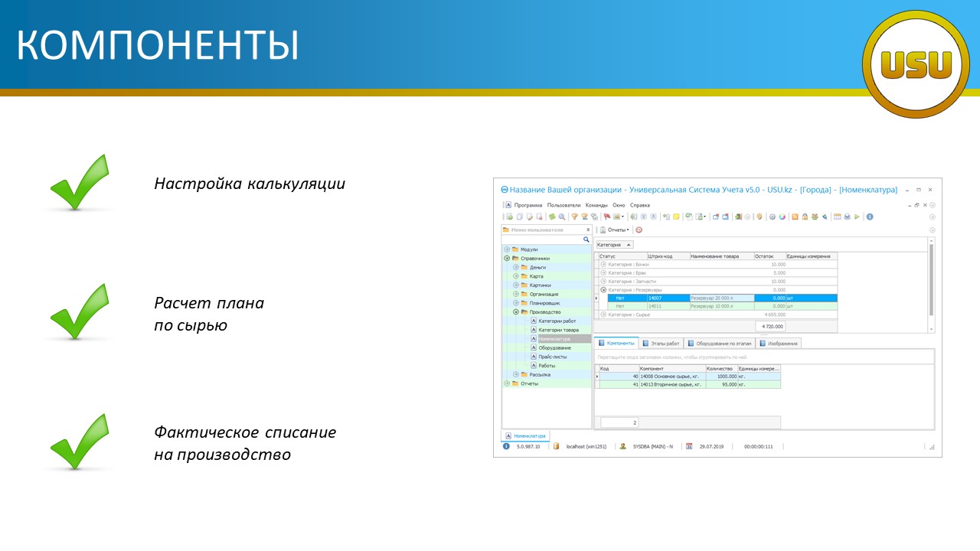Click the color wheel toolbar icon
The width and height of the screenshot is (980, 551).
click(782, 217)
